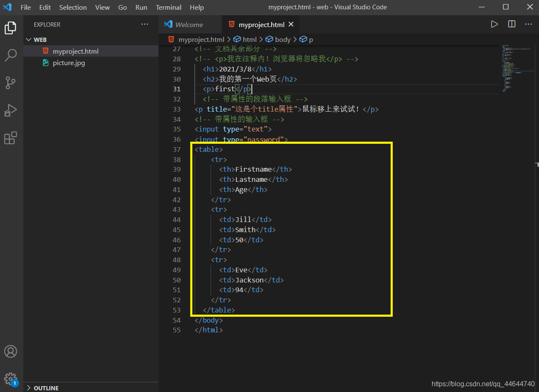This screenshot has width=539, height=392.
Task: Place cursor on Firstname text in line 39
Action: coord(253,169)
